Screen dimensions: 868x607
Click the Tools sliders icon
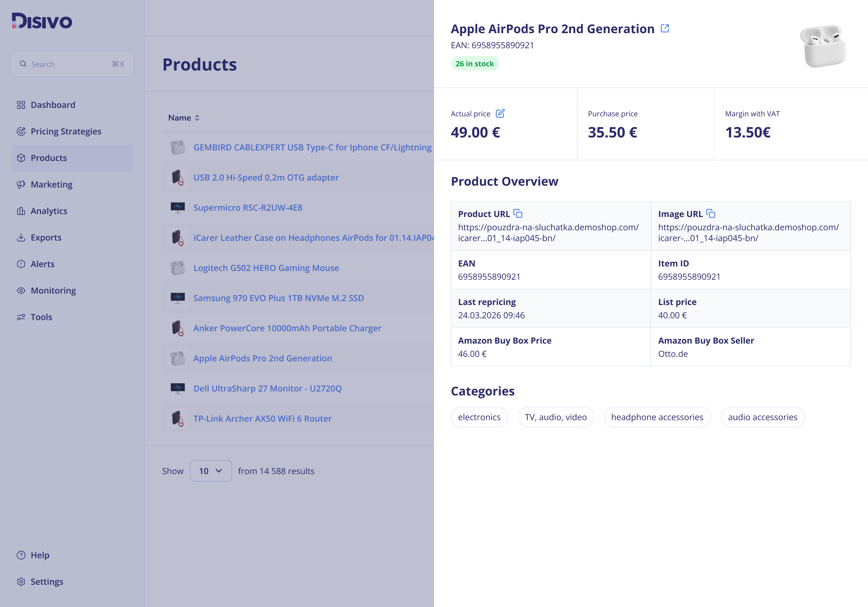21,317
